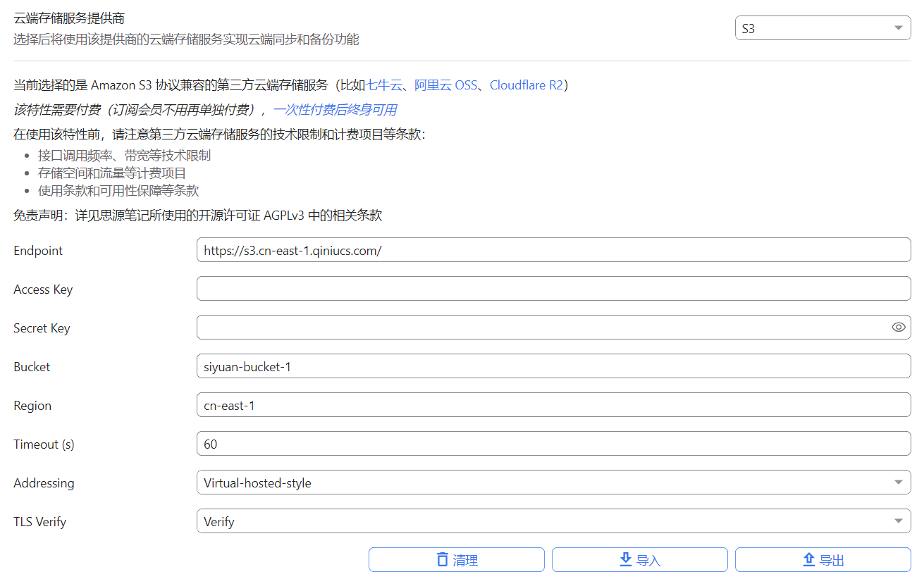Image resolution: width=924 pixels, height=579 pixels.
Task: Select the Timeout (s) field showing 60
Action: coord(553,444)
